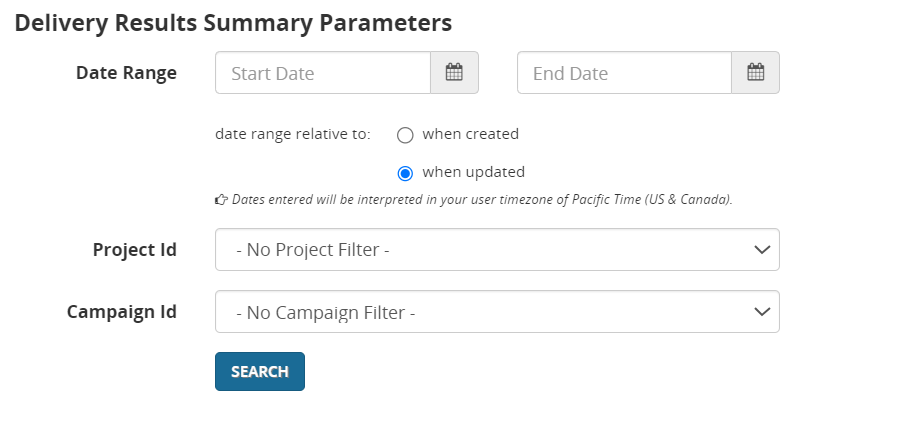Click the Pacific Time timezone note text

[482, 200]
